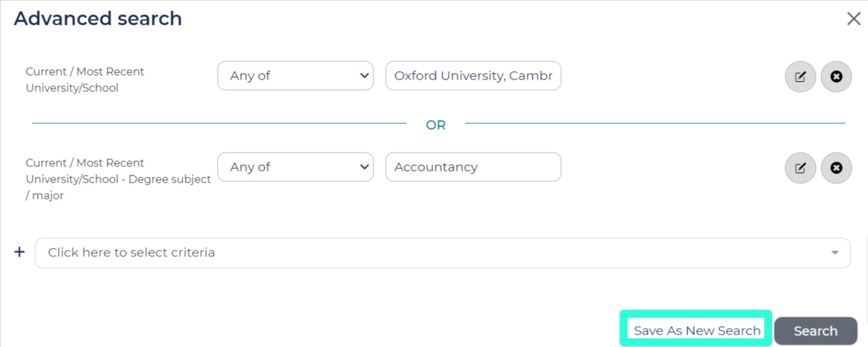Edit the Degree subject criteria row
The image size is (868, 347).
(800, 168)
